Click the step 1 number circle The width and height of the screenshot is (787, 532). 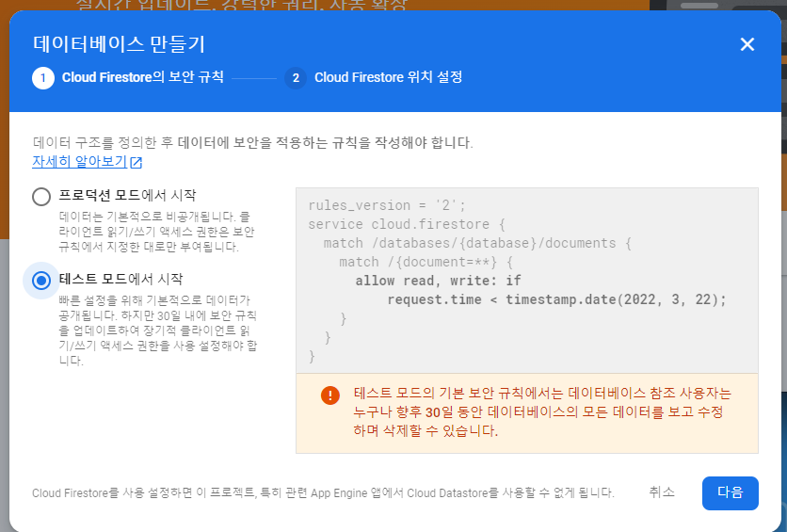point(43,78)
